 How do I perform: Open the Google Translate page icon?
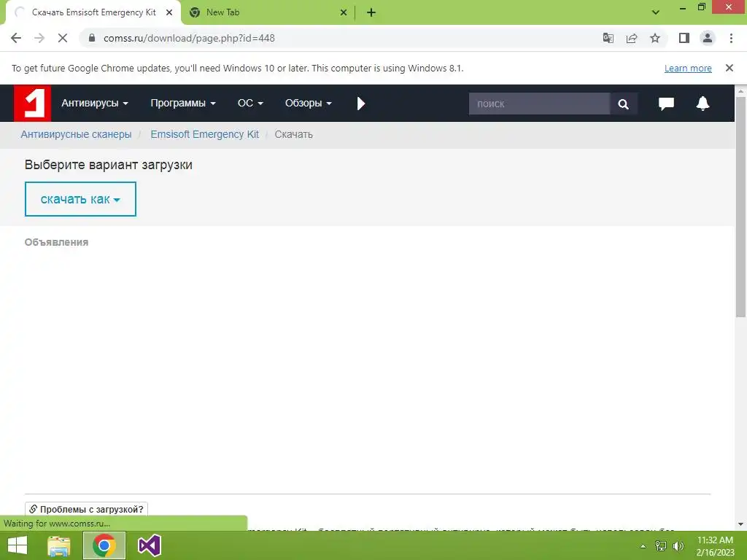tap(608, 38)
